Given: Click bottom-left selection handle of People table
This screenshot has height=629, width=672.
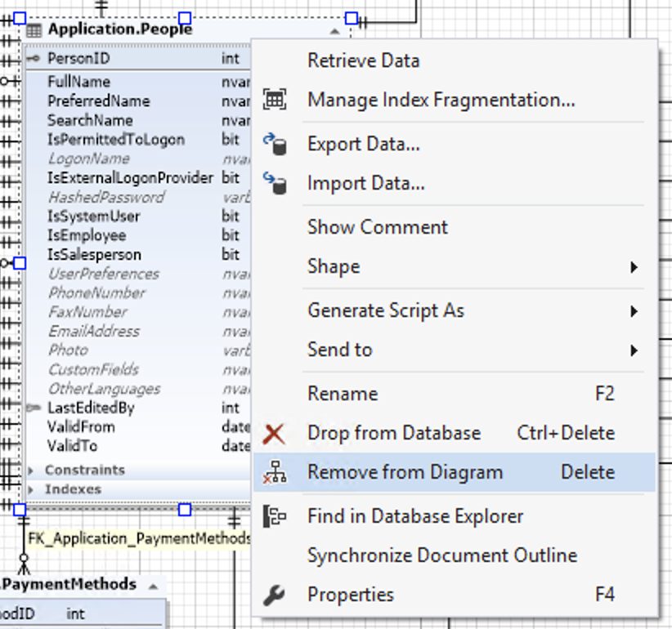Looking at the screenshot, I should (20, 510).
